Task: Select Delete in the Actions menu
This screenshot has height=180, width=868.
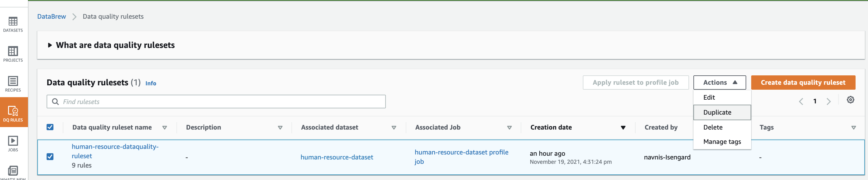Action: (713, 127)
